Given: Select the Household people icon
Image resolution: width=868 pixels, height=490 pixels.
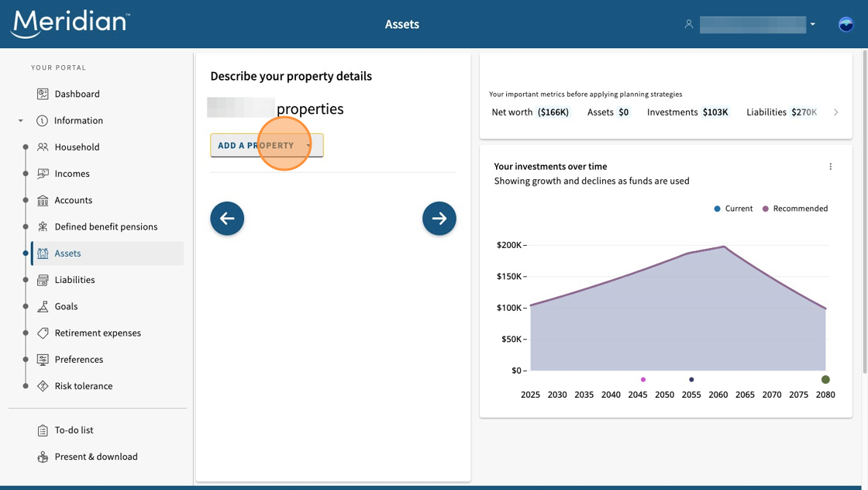Looking at the screenshot, I should tap(43, 147).
